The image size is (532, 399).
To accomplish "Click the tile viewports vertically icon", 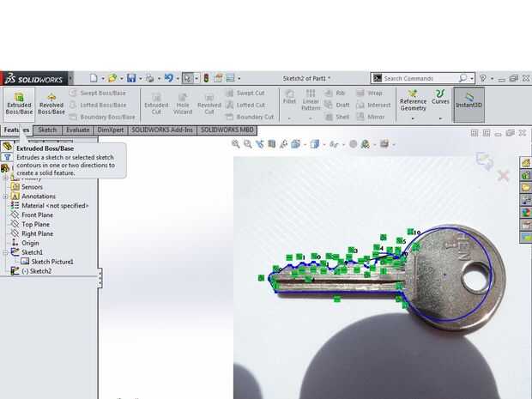I will click(x=487, y=133).
